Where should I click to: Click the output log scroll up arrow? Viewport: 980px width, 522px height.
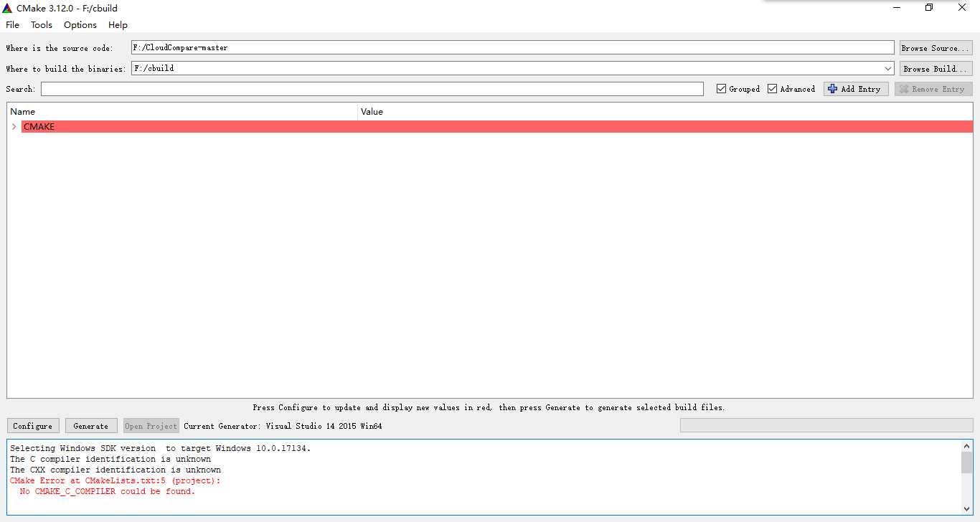click(966, 446)
